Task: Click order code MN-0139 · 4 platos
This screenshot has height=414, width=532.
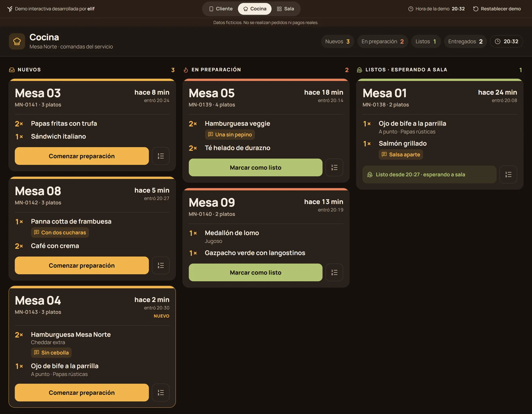Action: [x=212, y=105]
